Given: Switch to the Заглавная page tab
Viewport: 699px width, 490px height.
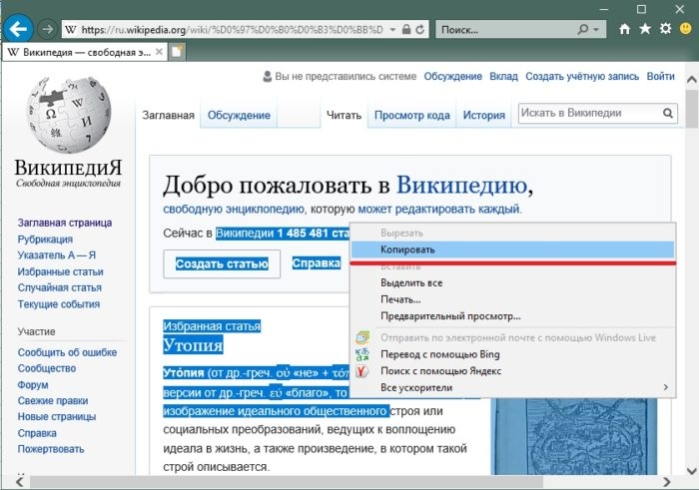Looking at the screenshot, I should [x=168, y=115].
